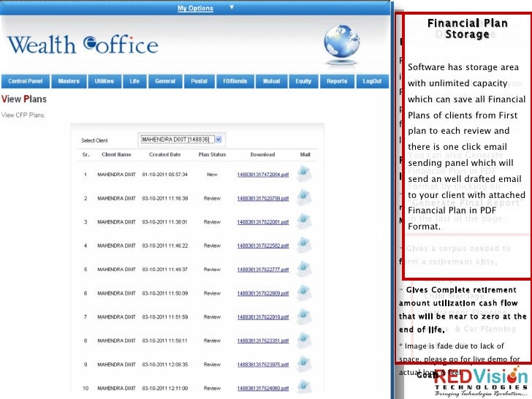This screenshot has height=399, width=532.
Task: Click the 'View Plans' heading
Action: [24, 99]
